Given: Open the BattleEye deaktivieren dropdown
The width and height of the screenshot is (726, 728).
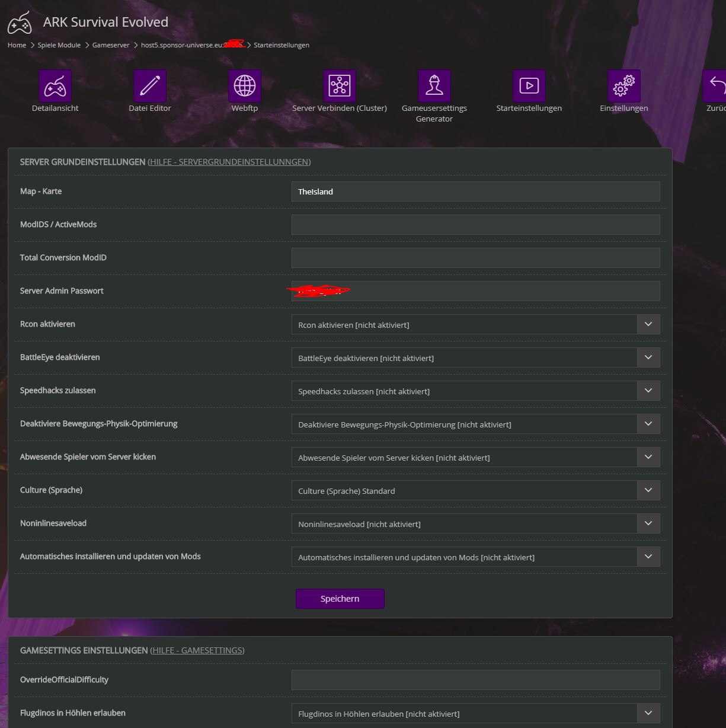Looking at the screenshot, I should click(475, 357).
